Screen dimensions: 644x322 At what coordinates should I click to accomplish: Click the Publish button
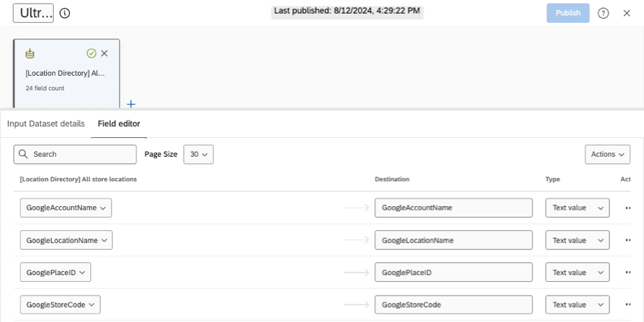click(567, 13)
